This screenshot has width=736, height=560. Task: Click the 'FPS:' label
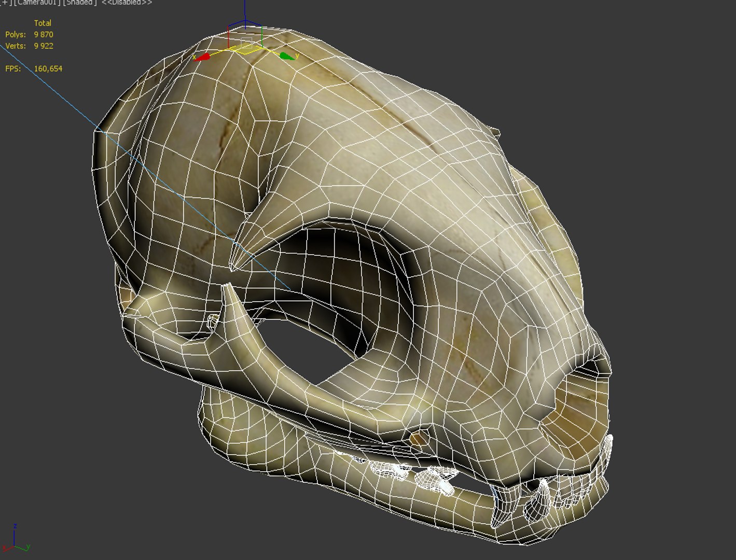point(13,68)
